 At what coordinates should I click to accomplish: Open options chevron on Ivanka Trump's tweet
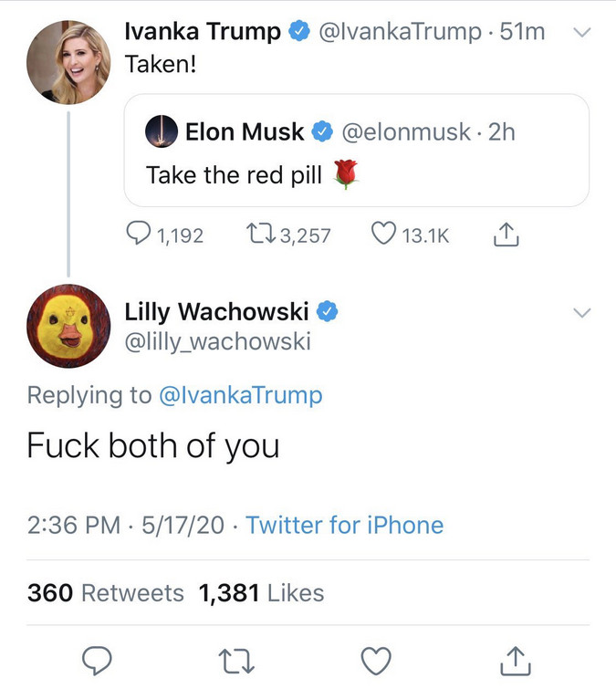[x=581, y=33]
